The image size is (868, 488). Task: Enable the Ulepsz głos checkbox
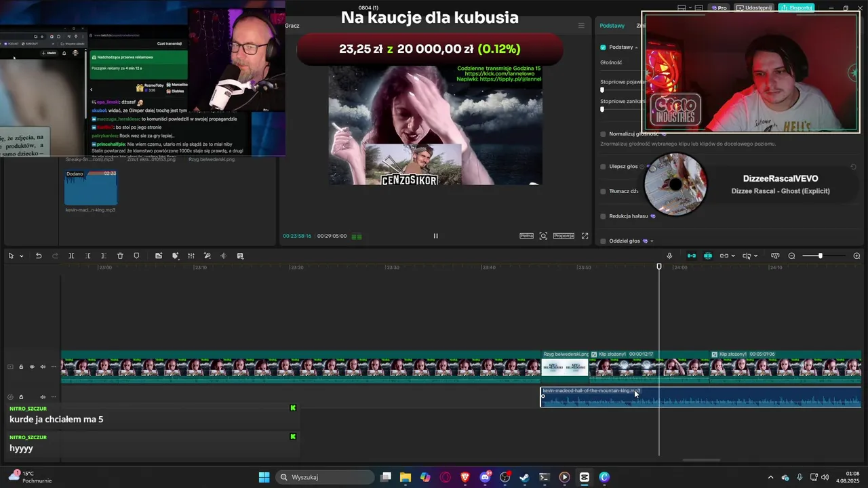point(603,167)
